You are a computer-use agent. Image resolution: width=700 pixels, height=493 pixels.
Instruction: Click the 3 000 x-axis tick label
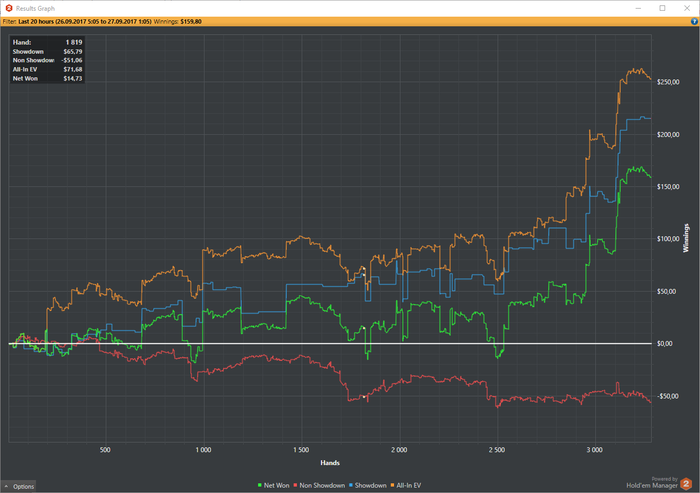point(594,450)
